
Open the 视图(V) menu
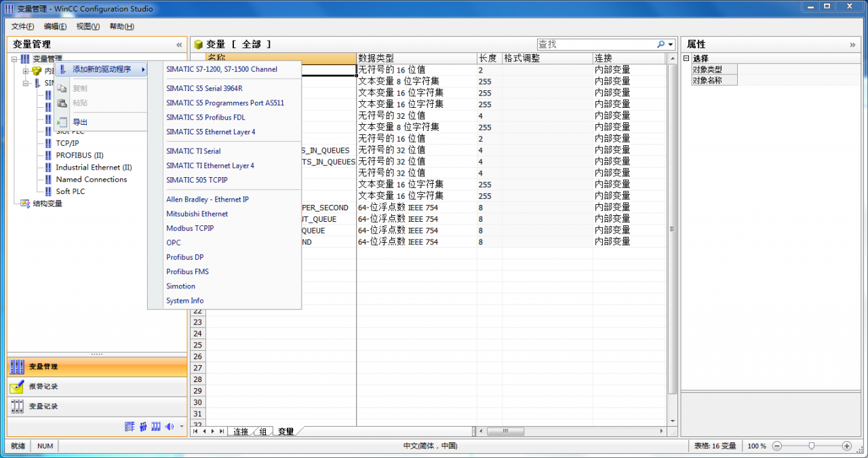click(88, 26)
